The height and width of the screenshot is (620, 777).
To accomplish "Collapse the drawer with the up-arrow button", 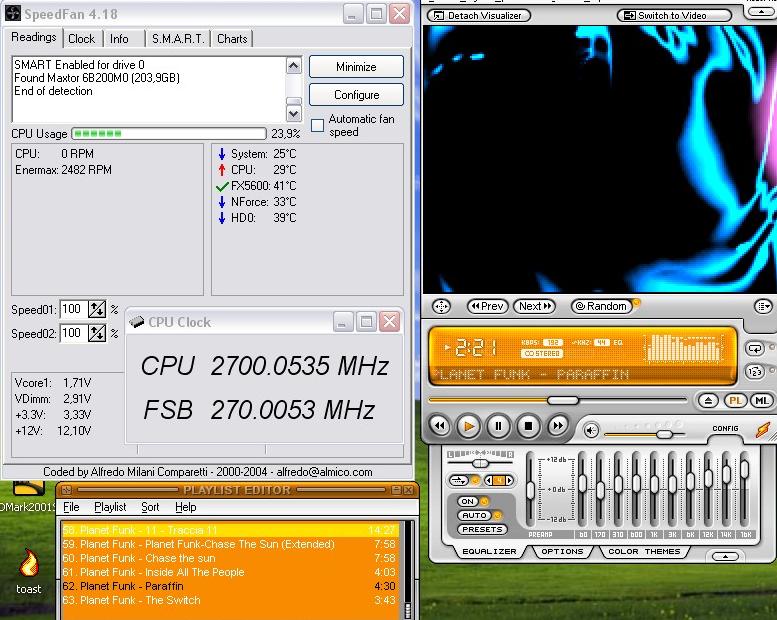I will tap(725, 556).
